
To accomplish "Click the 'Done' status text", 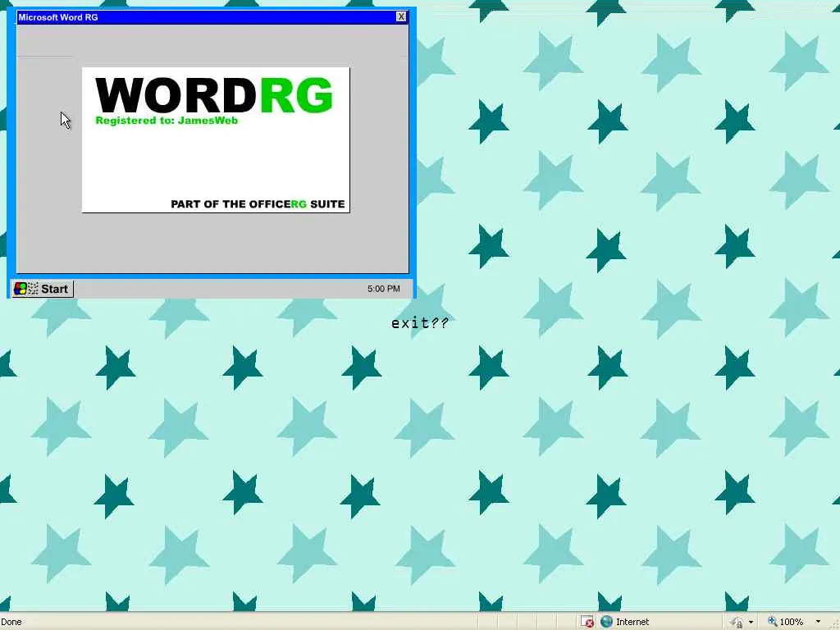I will coord(11,622).
